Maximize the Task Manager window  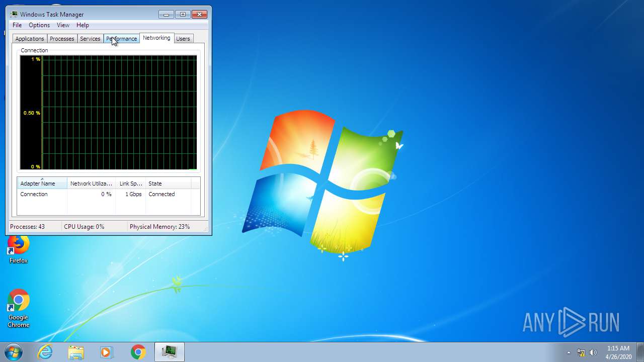[x=183, y=14]
